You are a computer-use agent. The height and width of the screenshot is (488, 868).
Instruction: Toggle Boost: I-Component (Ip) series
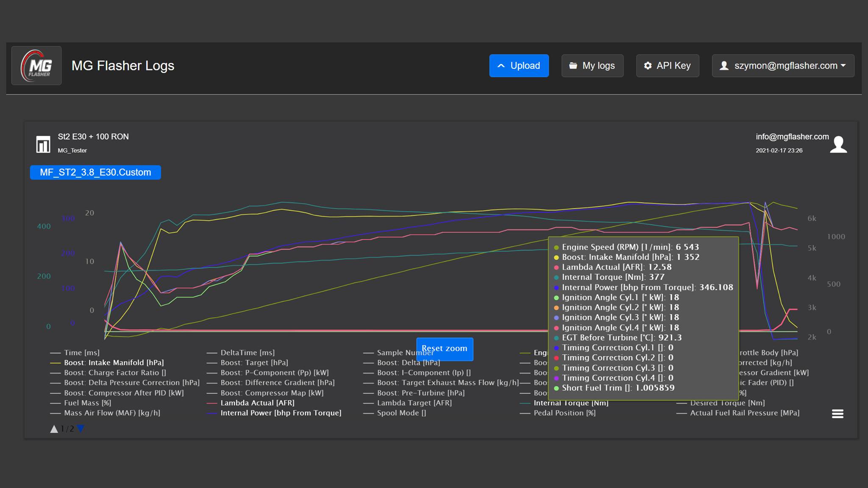[x=417, y=373]
